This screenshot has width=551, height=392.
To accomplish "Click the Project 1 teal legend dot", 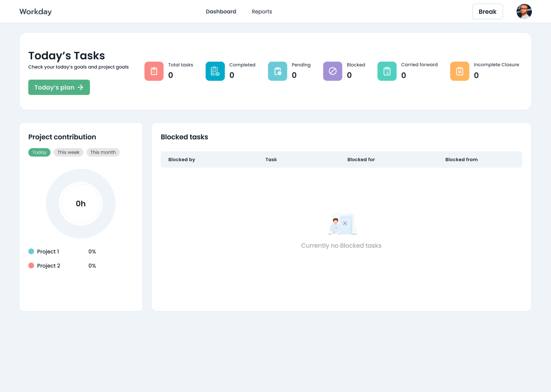I will (x=31, y=252).
